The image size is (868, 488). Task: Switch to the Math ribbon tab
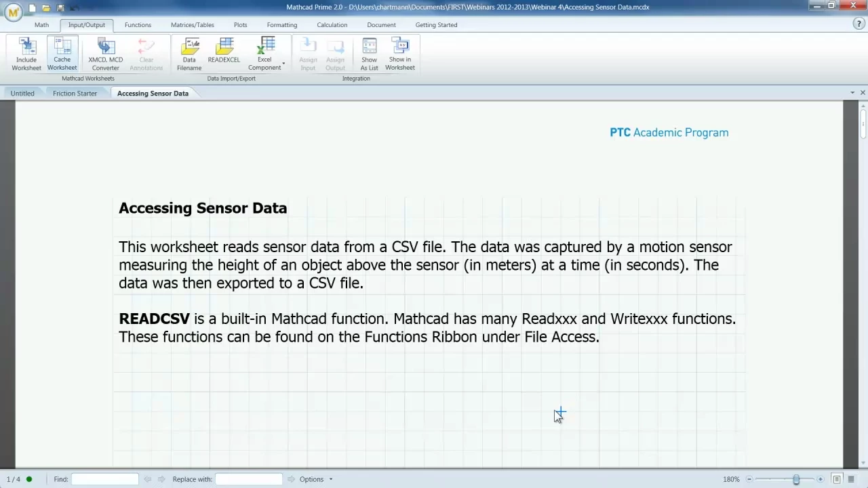tap(41, 25)
